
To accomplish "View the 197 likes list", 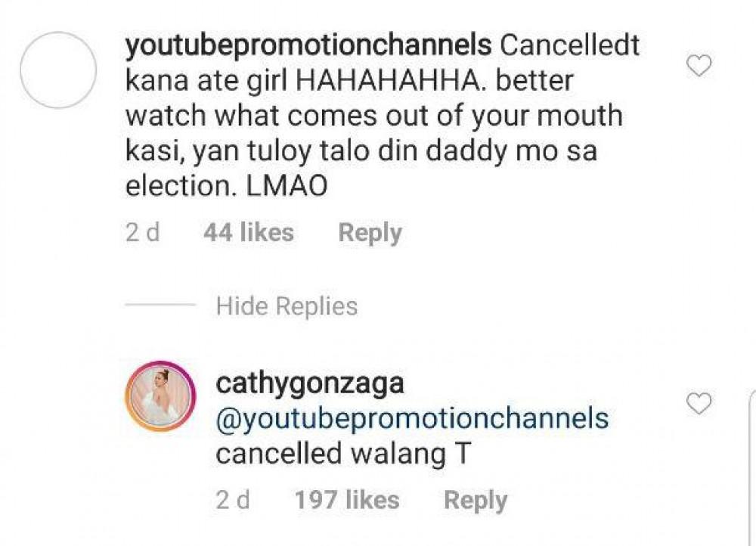I will coord(345,500).
